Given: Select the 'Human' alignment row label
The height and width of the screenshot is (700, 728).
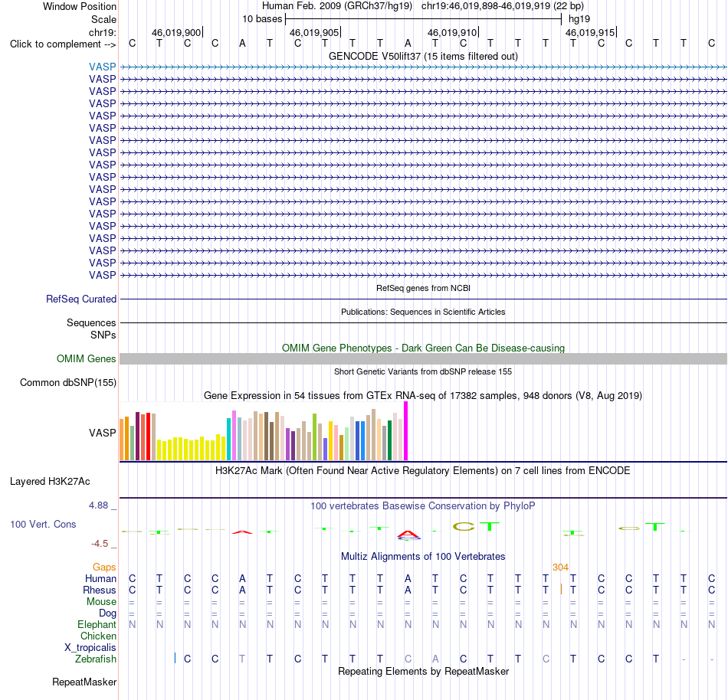Looking at the screenshot, I should [x=100, y=579].
